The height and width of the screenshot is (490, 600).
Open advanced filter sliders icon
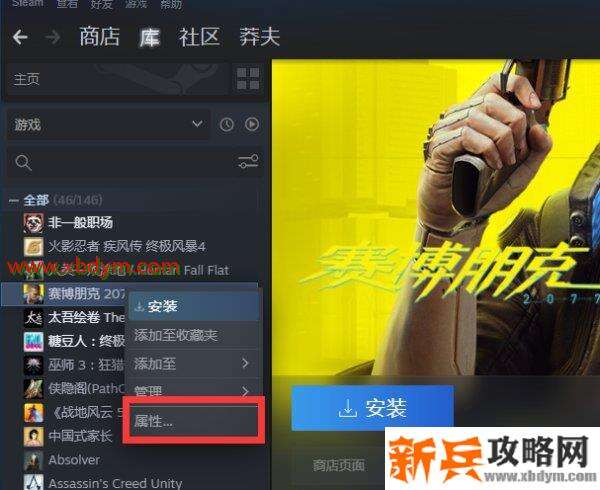coord(248,161)
